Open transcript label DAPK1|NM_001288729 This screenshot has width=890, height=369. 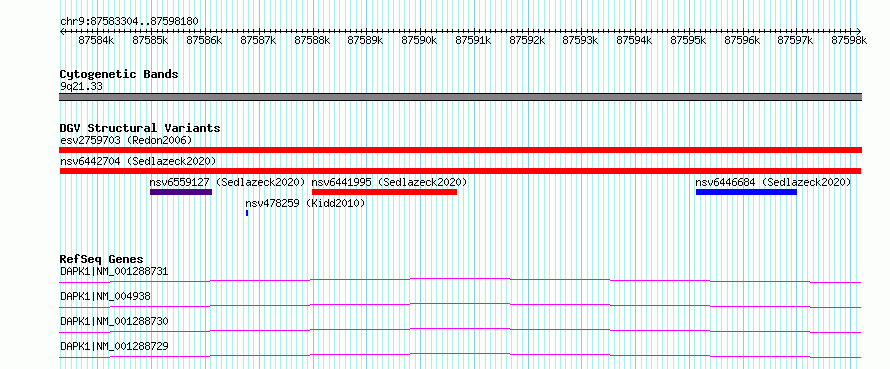tap(114, 346)
